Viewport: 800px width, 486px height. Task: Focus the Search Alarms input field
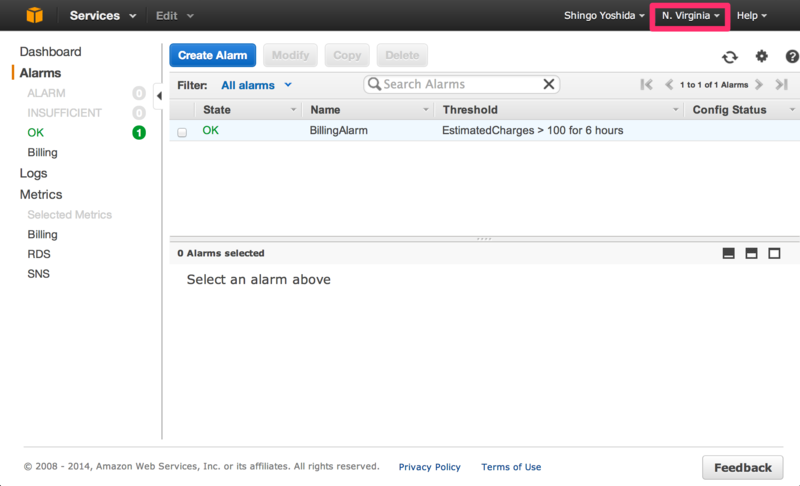462,84
